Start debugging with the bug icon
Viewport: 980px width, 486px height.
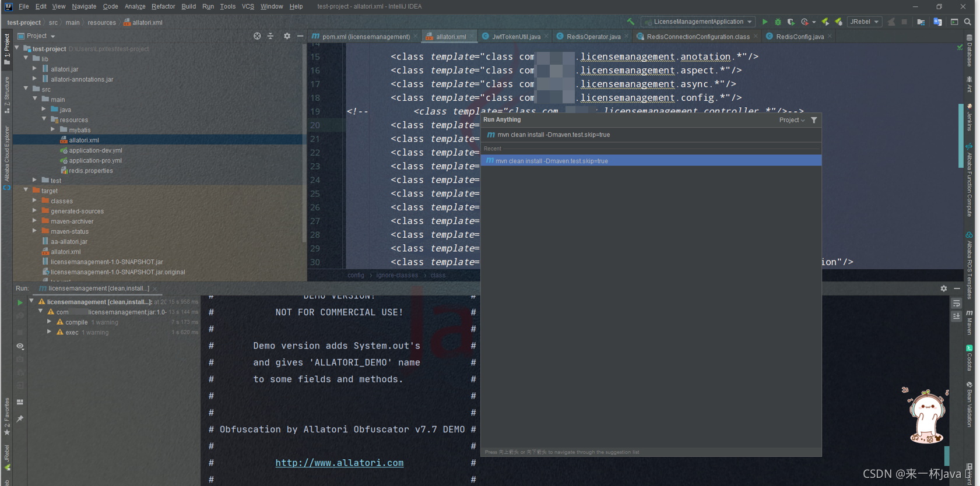pyautogui.click(x=778, y=22)
